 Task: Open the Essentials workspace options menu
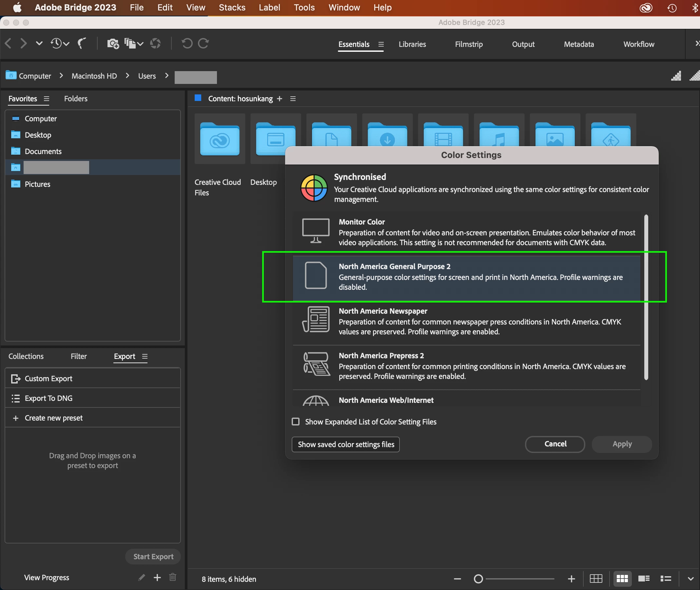[x=381, y=44]
